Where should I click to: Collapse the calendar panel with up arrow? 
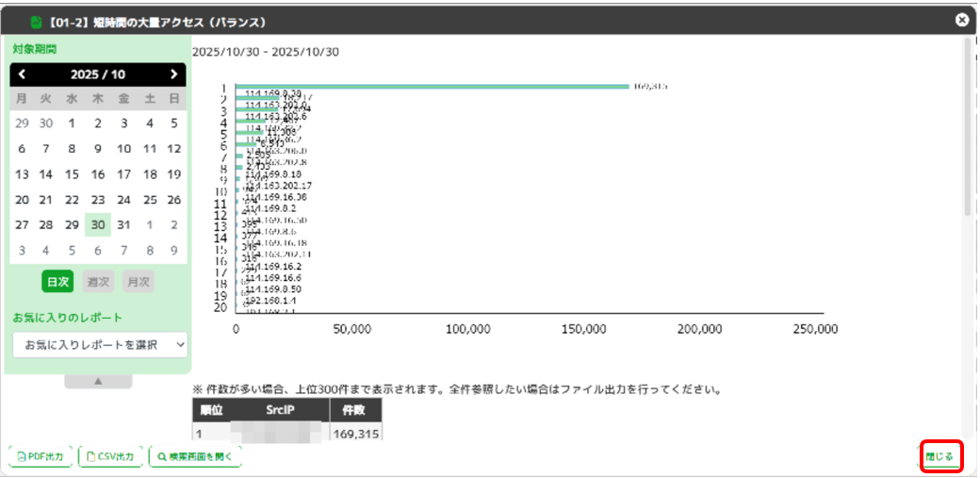[x=98, y=382]
